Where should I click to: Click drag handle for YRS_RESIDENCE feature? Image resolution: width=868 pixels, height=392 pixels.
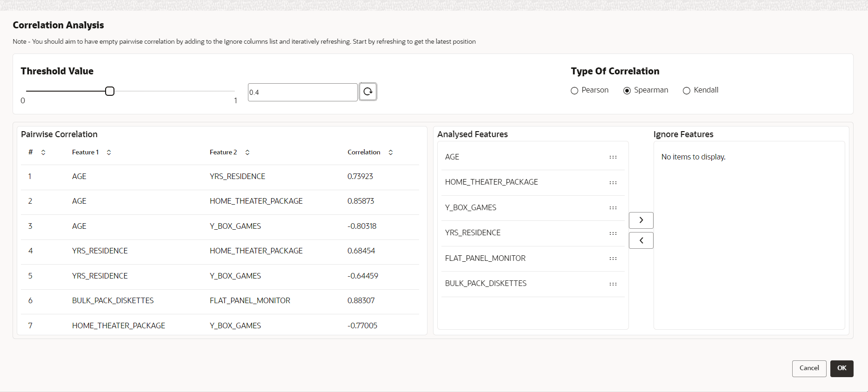coord(613,233)
